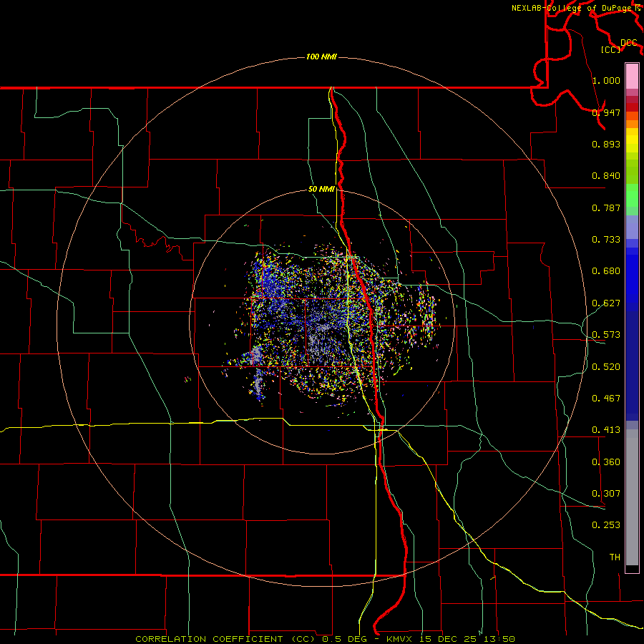644x644 pixels.
Task: Click the 0.733 scale value
Action: [606, 240]
